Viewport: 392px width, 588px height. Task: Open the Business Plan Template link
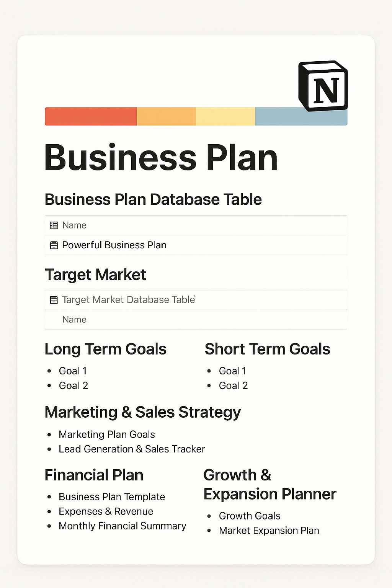click(112, 497)
